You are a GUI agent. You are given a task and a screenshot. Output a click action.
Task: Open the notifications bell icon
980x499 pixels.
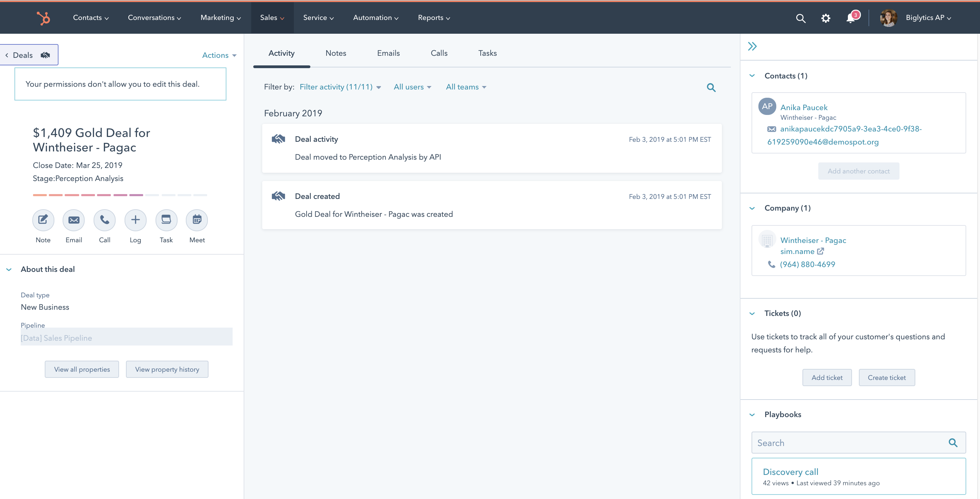(851, 18)
